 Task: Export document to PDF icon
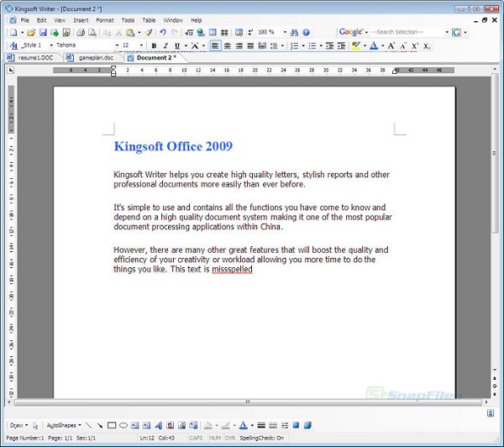tap(66, 33)
